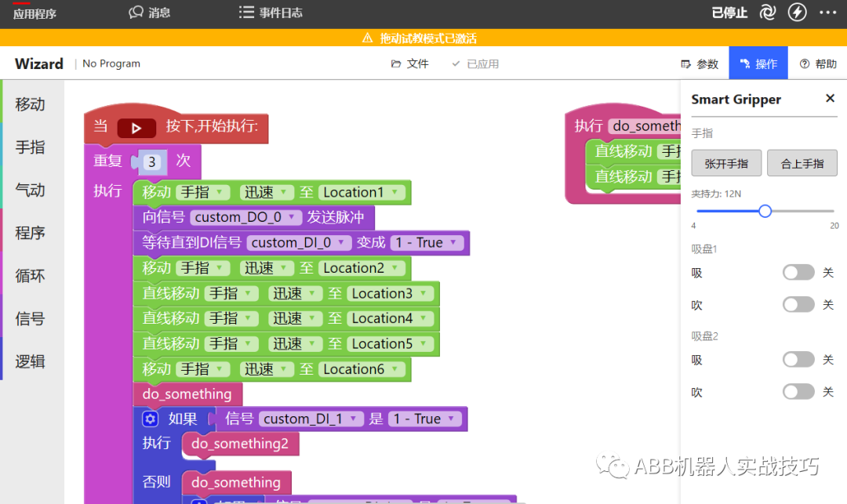Select the do_something2 block in 执行 branch

[240, 444]
